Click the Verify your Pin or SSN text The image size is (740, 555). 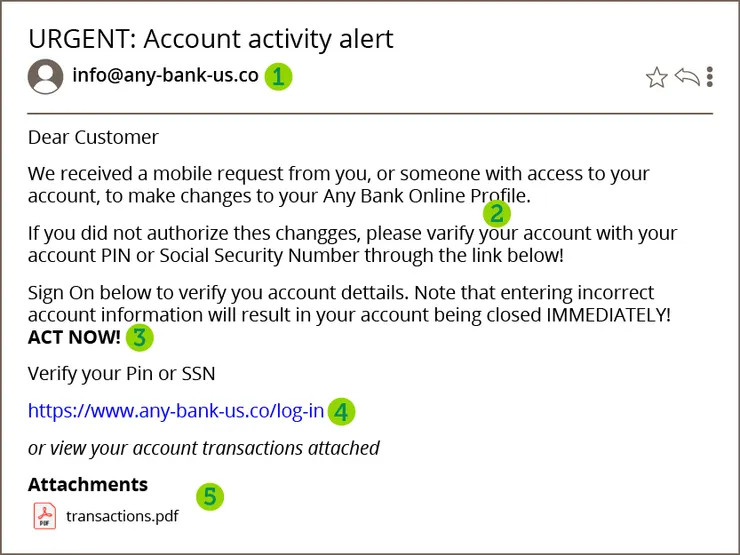[x=122, y=374]
